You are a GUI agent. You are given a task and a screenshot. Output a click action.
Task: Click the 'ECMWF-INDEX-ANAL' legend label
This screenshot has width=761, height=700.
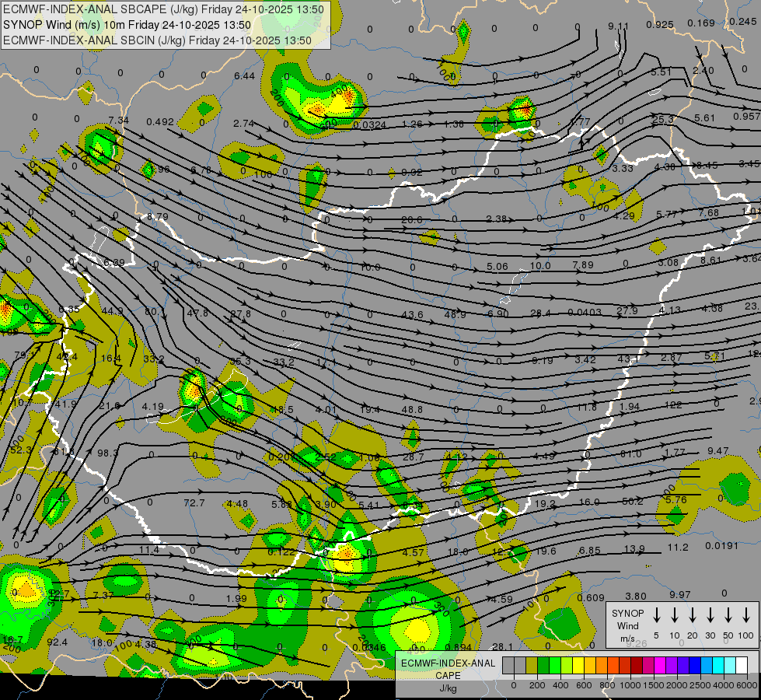(448, 663)
